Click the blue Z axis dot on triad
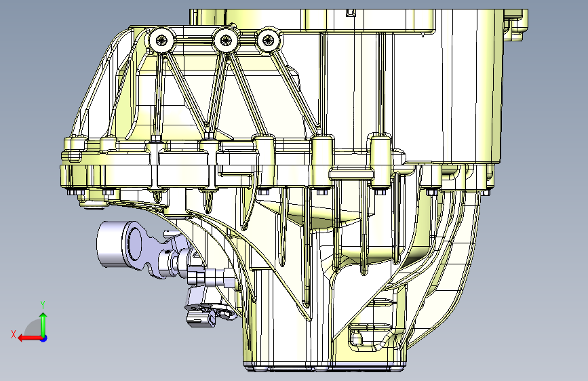588x381 pixels. [44, 338]
